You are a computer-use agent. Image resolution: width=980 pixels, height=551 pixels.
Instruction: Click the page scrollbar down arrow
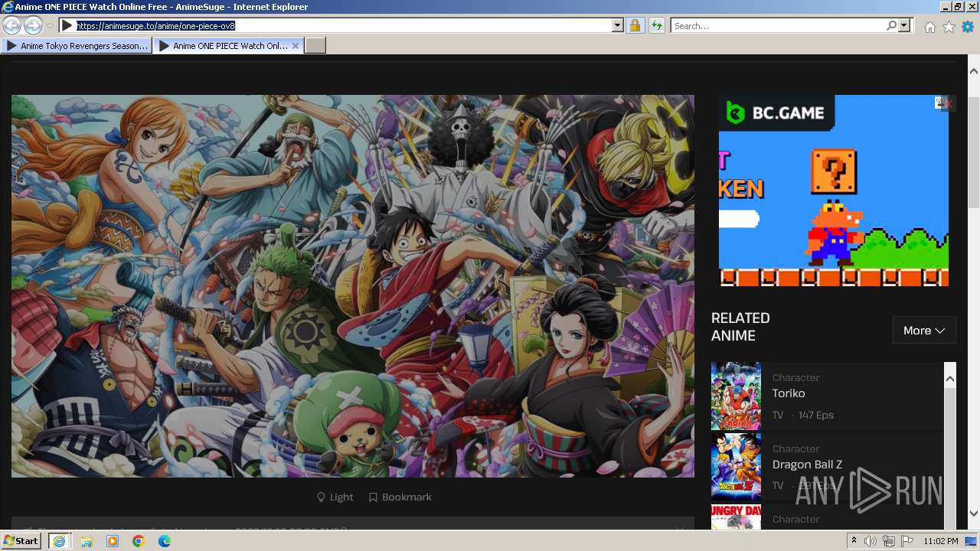tap(974, 514)
